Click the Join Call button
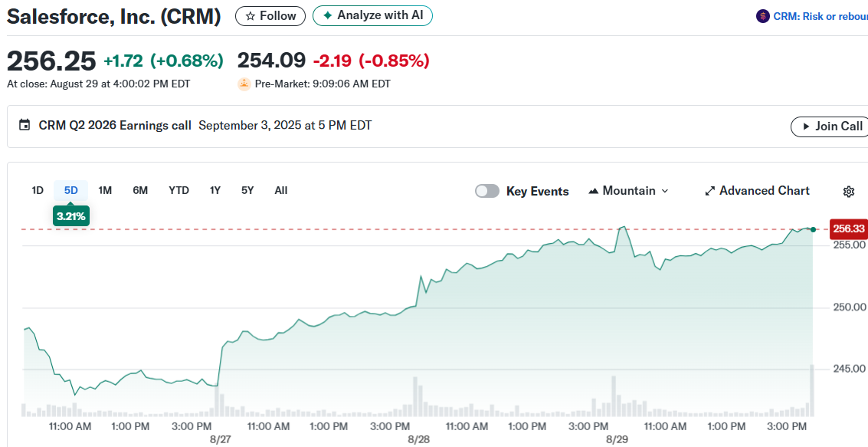Screen dimensions: 868x447 pos(829,127)
